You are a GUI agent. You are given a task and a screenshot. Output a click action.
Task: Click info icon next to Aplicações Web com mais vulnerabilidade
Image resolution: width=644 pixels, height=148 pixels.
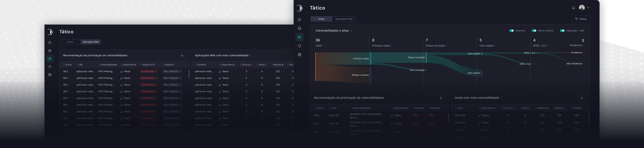coord(251,55)
